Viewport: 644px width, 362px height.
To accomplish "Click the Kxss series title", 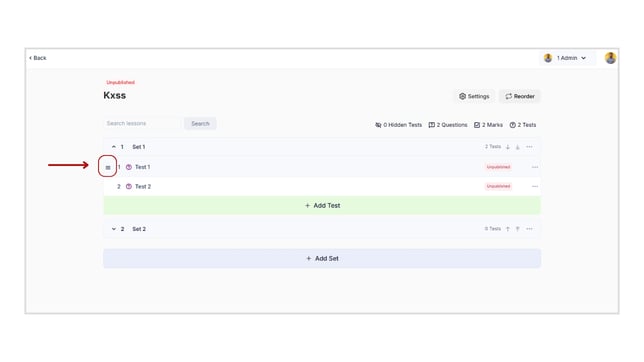I will [x=115, y=95].
